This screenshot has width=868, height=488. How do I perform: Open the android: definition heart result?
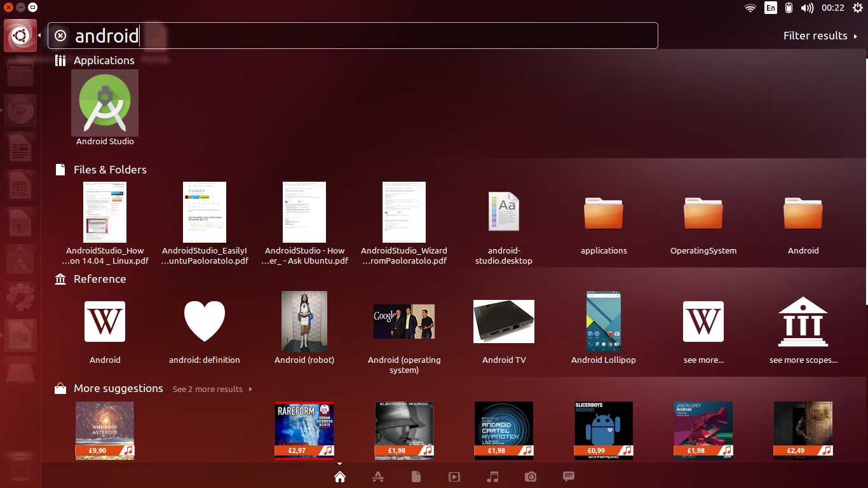(205, 322)
